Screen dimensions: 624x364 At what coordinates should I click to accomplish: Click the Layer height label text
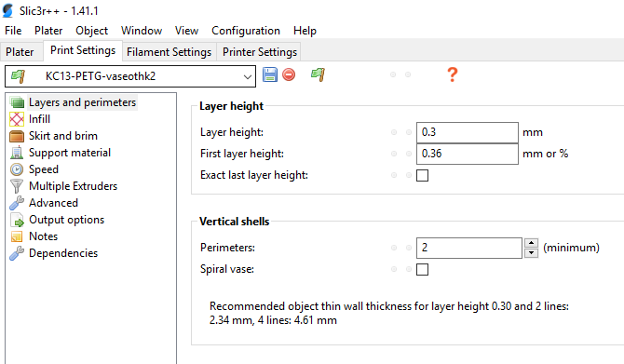pyautogui.click(x=232, y=132)
